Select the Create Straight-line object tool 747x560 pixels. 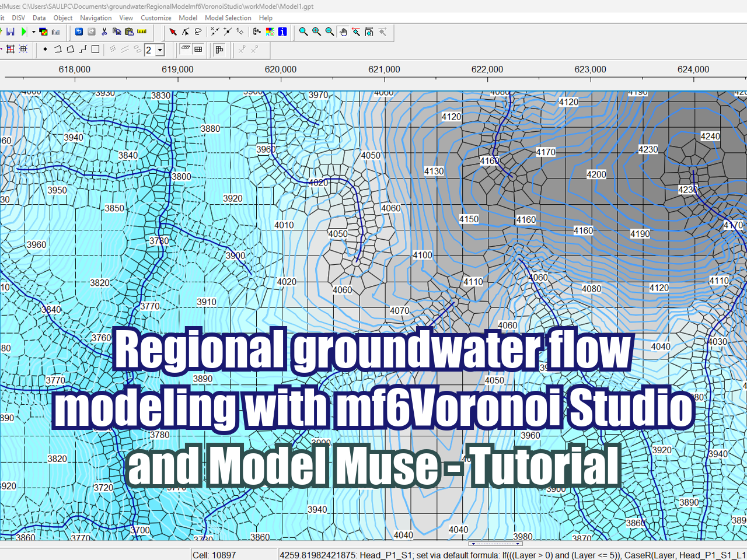[x=83, y=50]
